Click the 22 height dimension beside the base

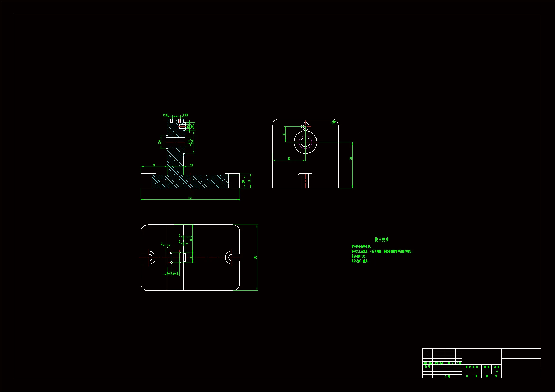click(249, 181)
